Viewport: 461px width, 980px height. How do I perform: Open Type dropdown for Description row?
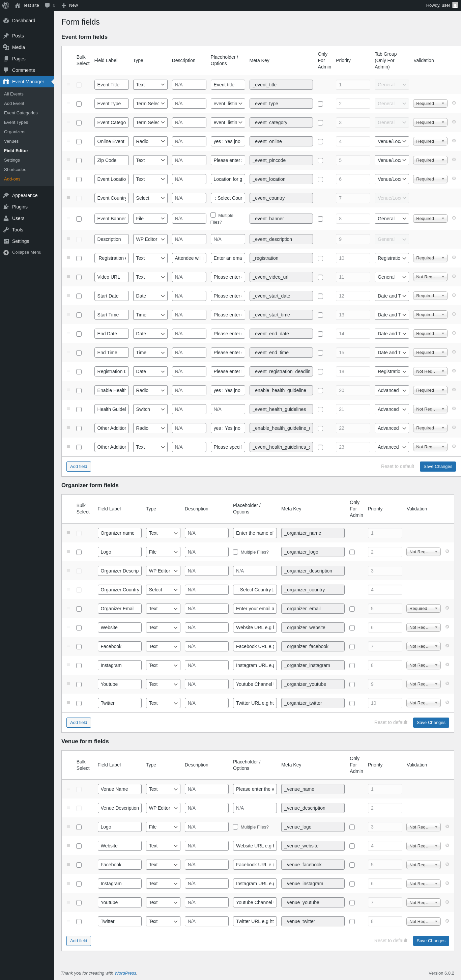tap(150, 239)
